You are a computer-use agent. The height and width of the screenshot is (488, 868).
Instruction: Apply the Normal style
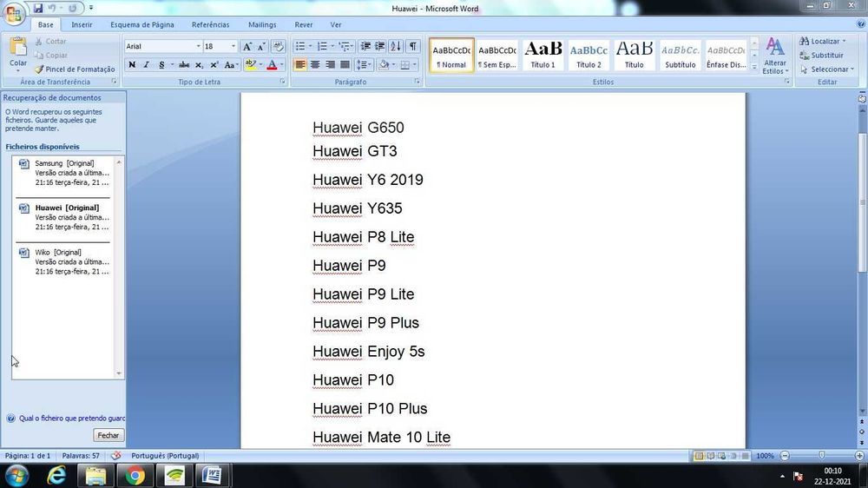[451, 55]
